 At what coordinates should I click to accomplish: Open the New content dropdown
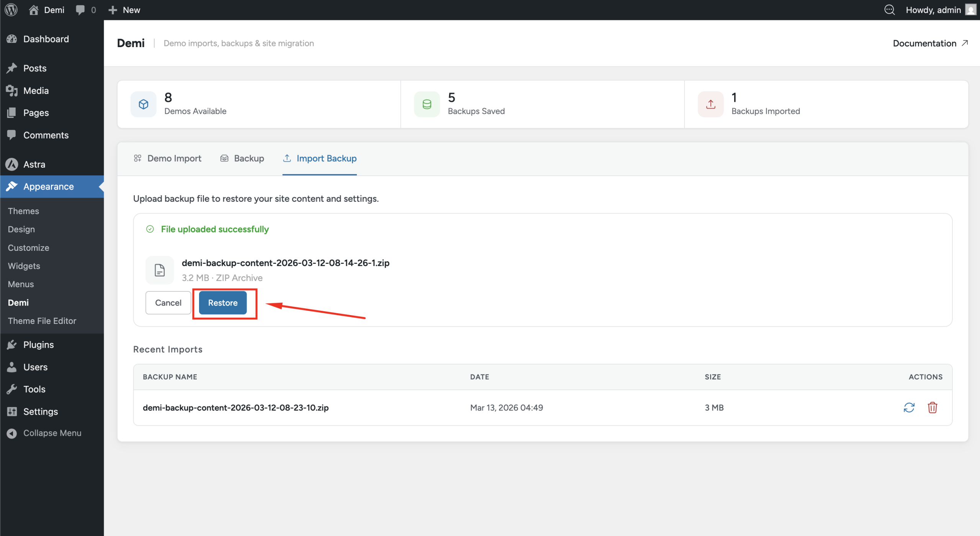(124, 10)
